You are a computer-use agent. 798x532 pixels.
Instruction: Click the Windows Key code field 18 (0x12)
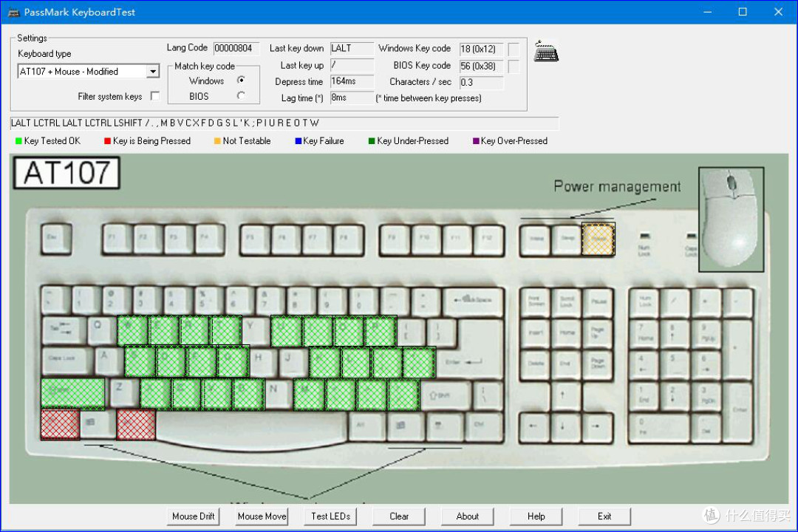click(x=481, y=49)
